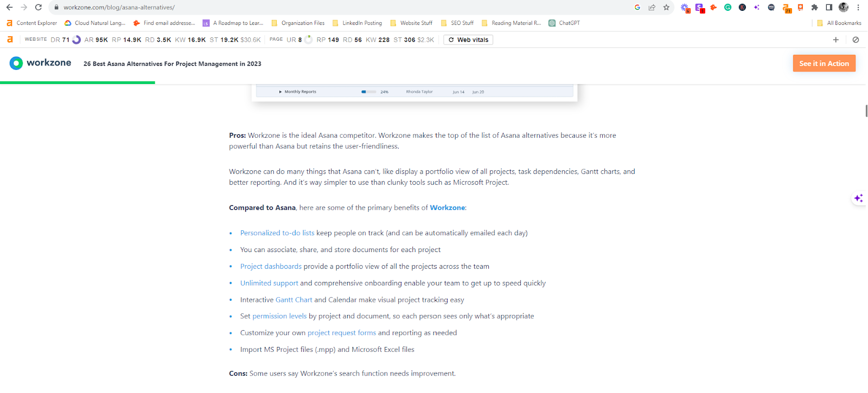Click the floating sparkle widget at the page edge
The height and width of the screenshot is (393, 868).
click(858, 198)
